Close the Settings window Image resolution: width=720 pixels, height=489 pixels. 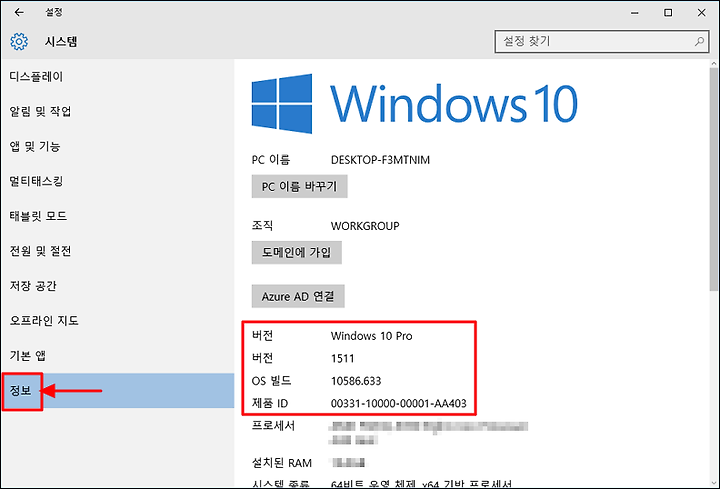pyautogui.click(x=701, y=13)
